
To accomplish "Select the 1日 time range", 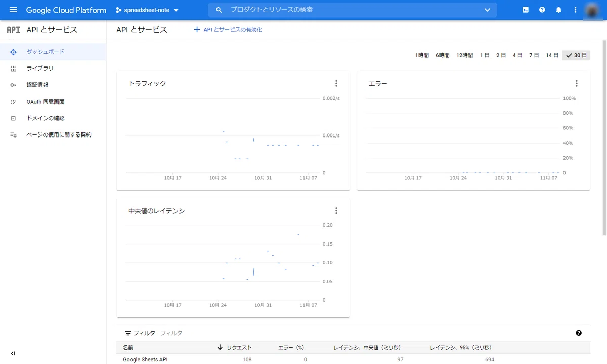I will point(485,55).
